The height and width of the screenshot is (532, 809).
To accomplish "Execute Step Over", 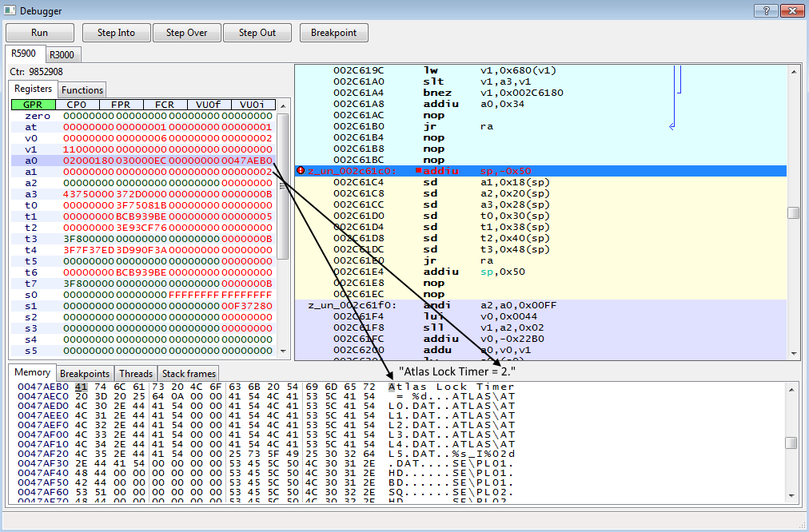I will [185, 33].
